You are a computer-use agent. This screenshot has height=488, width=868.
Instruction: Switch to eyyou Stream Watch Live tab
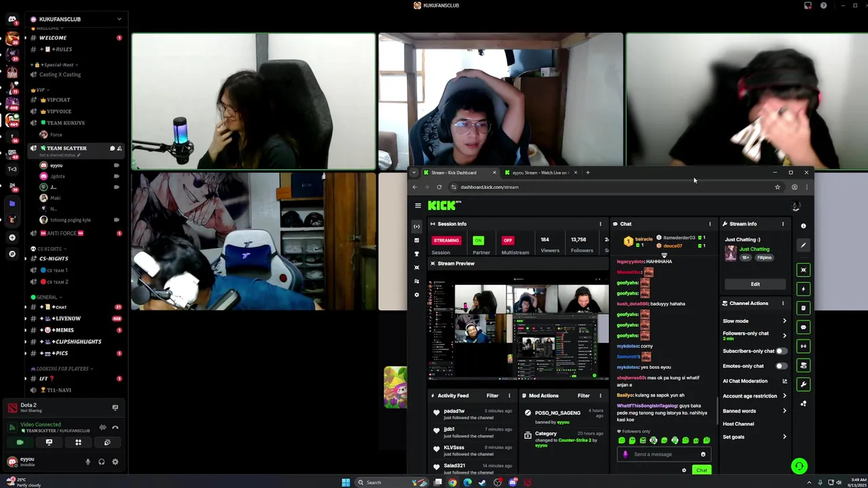[540, 173]
